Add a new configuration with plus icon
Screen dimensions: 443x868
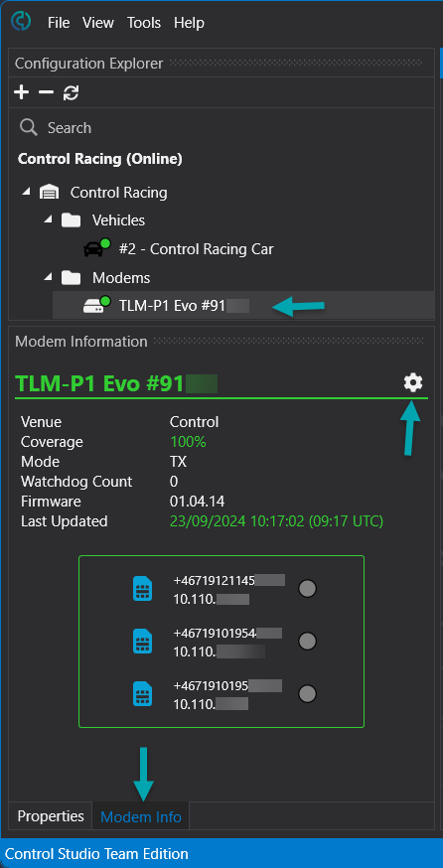[21, 92]
